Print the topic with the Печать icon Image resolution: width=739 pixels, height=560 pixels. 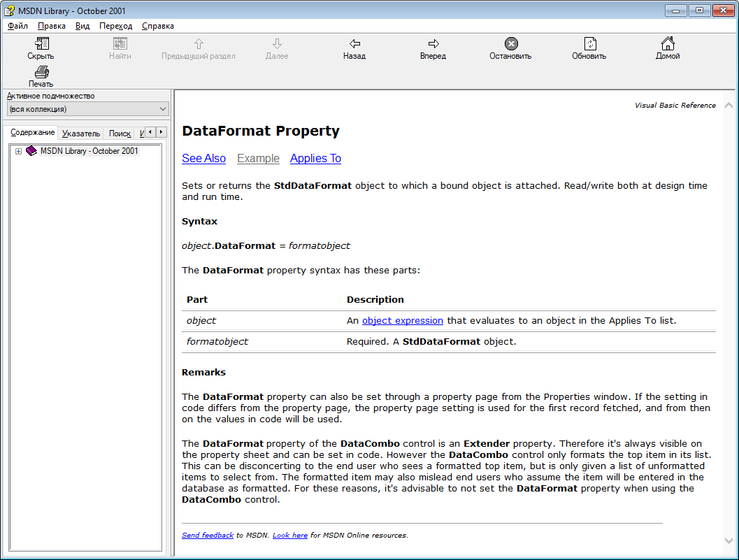tap(41, 72)
